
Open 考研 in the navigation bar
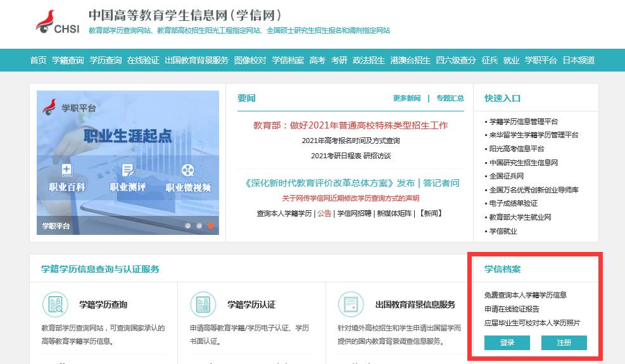[x=339, y=60]
